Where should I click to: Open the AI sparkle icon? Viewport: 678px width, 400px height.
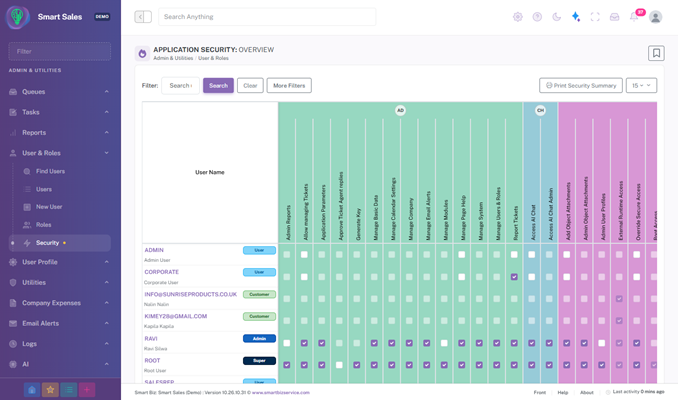[x=576, y=17]
